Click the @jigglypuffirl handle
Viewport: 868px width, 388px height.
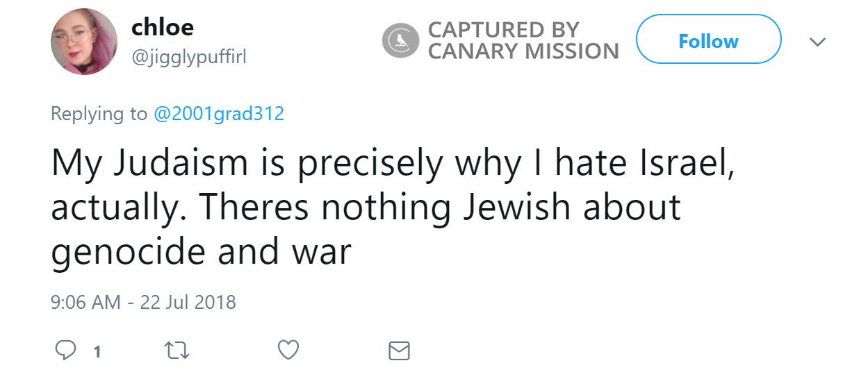pyautogui.click(x=188, y=57)
